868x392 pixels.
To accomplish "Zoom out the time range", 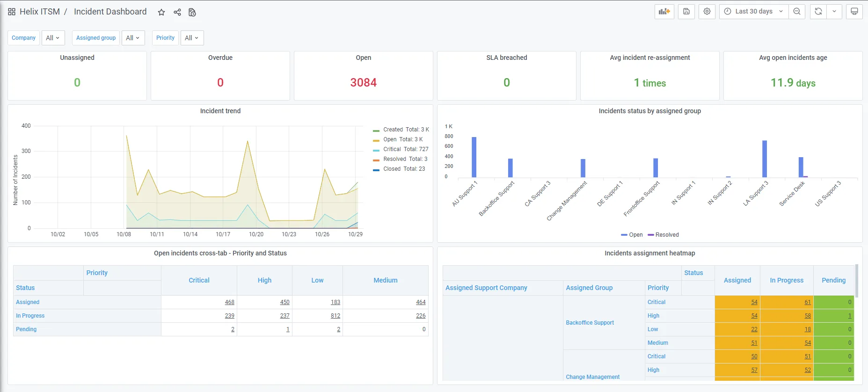I will (797, 12).
